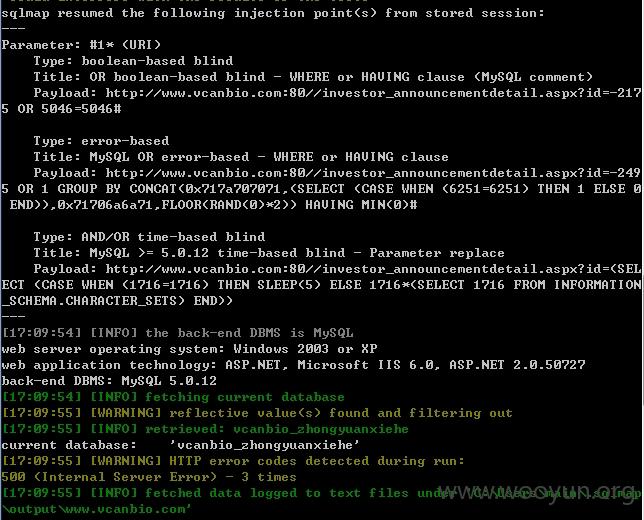Click the 'back-end DBMS: MySQL 5.0.12' line
644x520 pixels.
pos(109,381)
